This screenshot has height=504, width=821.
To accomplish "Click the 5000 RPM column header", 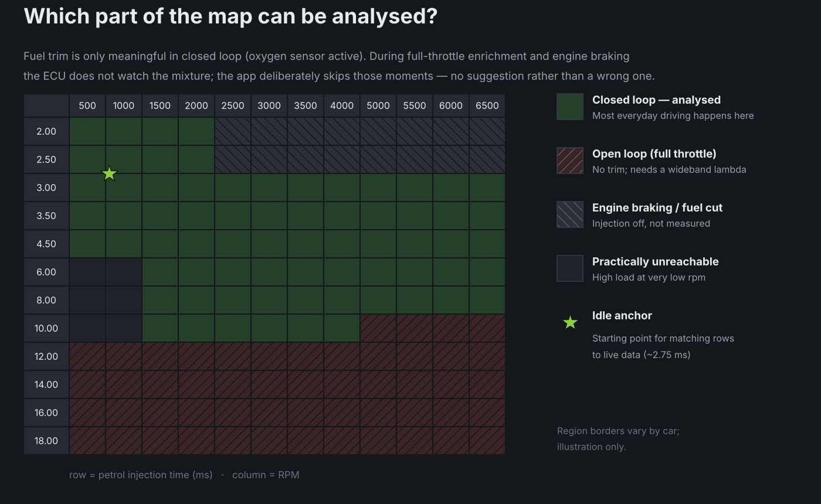I will tap(378, 105).
